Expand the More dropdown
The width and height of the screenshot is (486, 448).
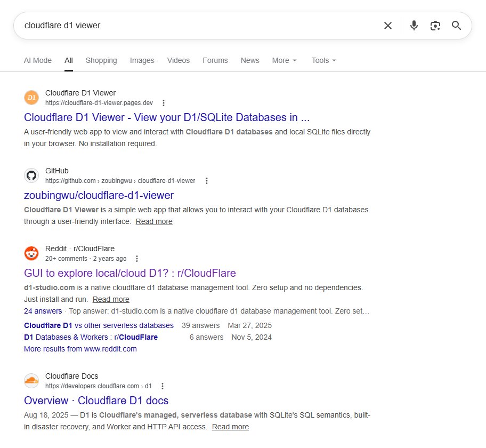click(x=284, y=60)
